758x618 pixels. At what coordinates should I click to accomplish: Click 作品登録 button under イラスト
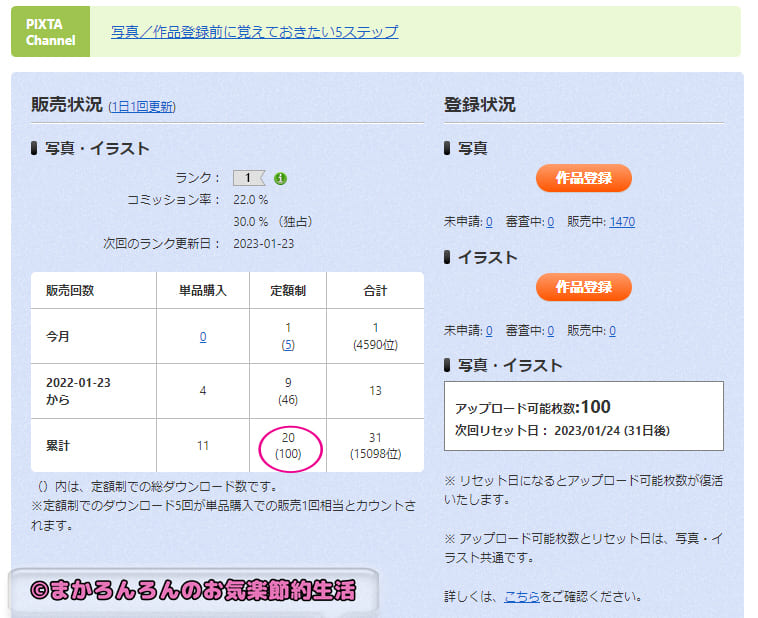tap(583, 287)
